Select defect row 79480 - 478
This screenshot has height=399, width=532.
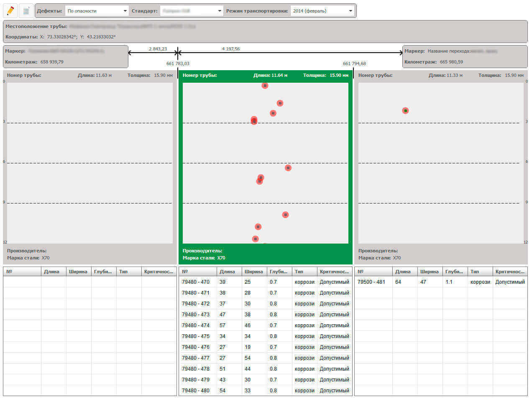click(x=266, y=369)
